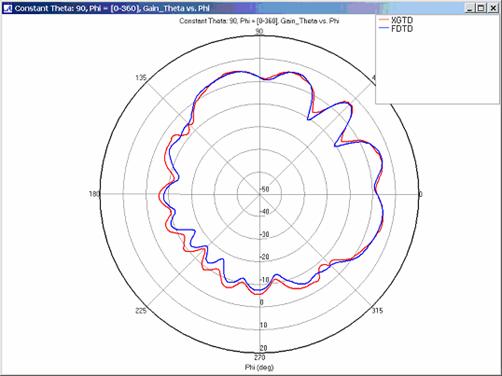Click the "Phi (deg)" axis label
Viewport: 502px width, 376px height.
coord(259,367)
